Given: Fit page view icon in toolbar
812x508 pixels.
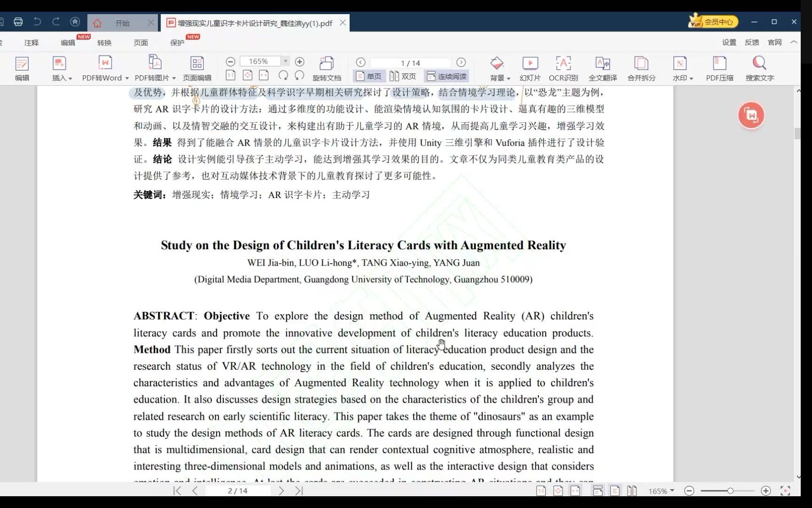Looking at the screenshot, I should [x=247, y=75].
